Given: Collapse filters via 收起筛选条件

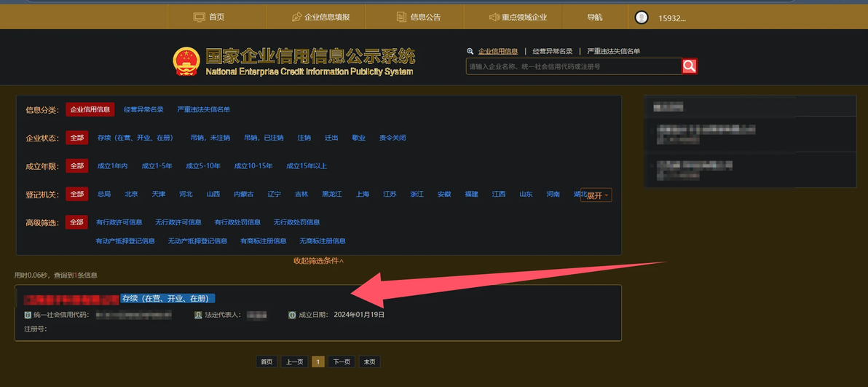Looking at the screenshot, I should pyautogui.click(x=319, y=261).
